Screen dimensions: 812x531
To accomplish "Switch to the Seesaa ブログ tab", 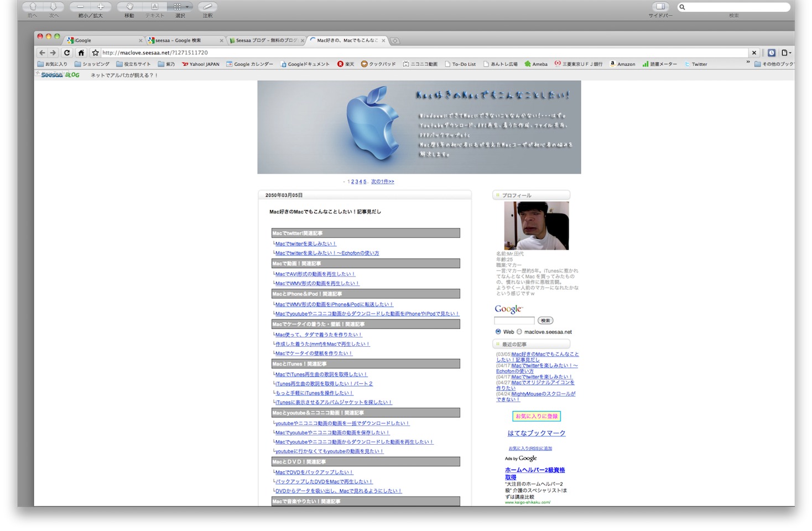I will point(266,40).
